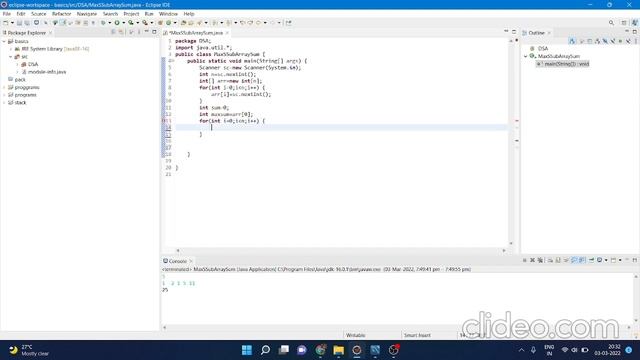Viewport: 640px width, 360px height.
Task: Click the green Run toolbar icon
Action: coord(117,23)
